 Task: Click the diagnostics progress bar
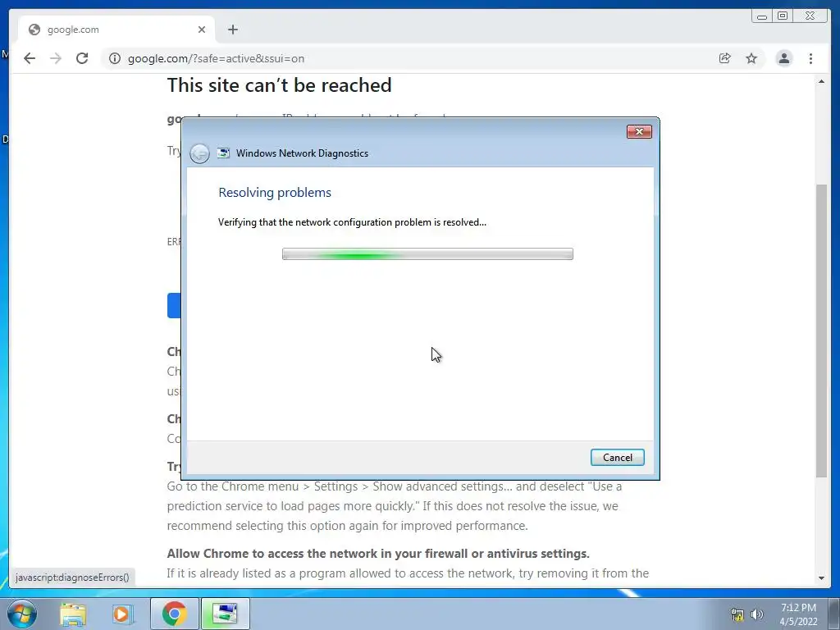[x=427, y=254]
